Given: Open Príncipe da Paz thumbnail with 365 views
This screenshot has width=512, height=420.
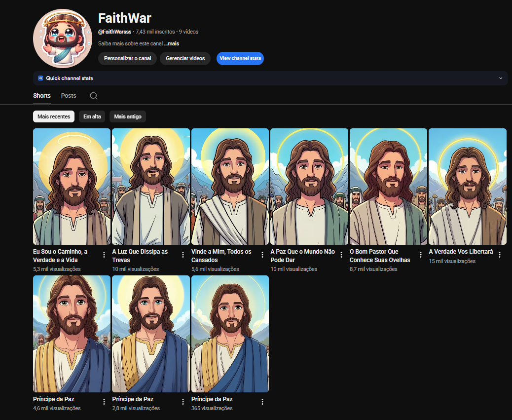Looking at the screenshot, I should click(x=230, y=334).
